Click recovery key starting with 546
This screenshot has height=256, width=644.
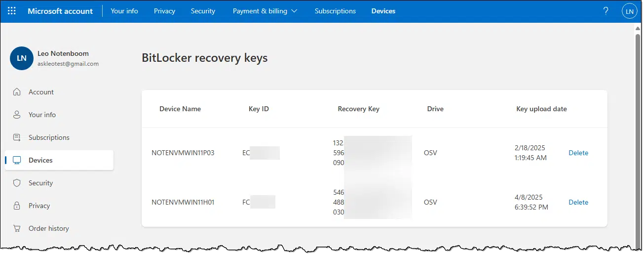pyautogui.click(x=373, y=202)
